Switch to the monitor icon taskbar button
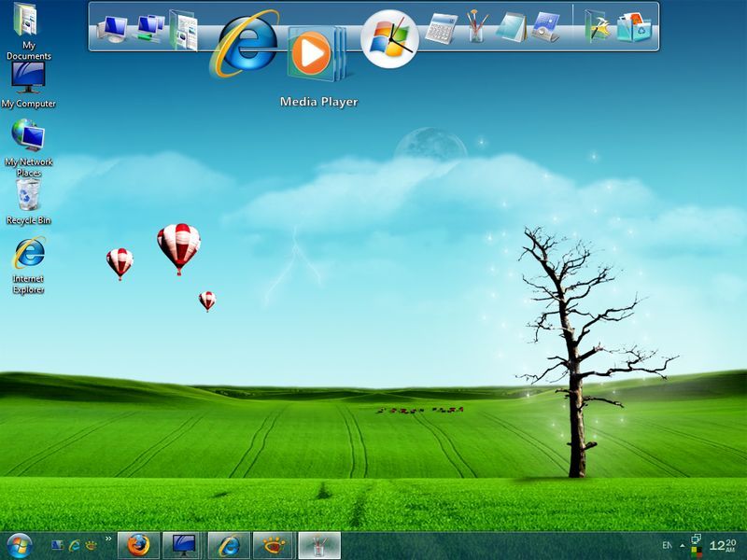 [183, 546]
